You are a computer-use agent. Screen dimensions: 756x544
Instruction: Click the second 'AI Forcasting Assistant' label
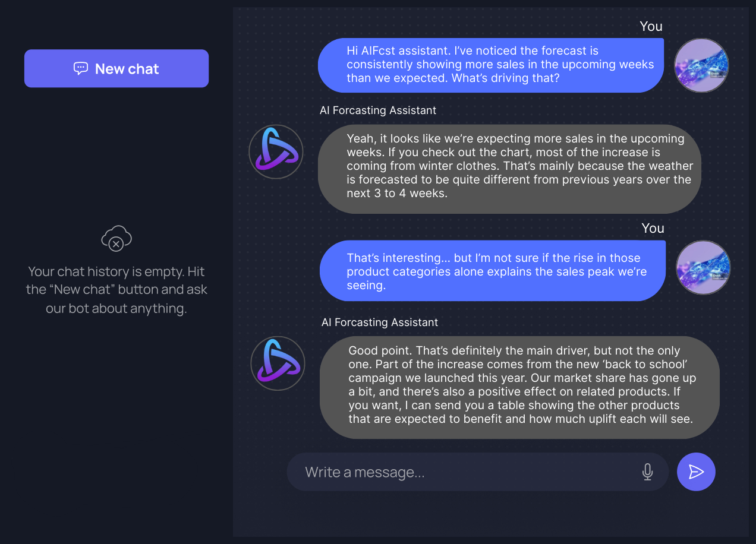[x=380, y=322]
